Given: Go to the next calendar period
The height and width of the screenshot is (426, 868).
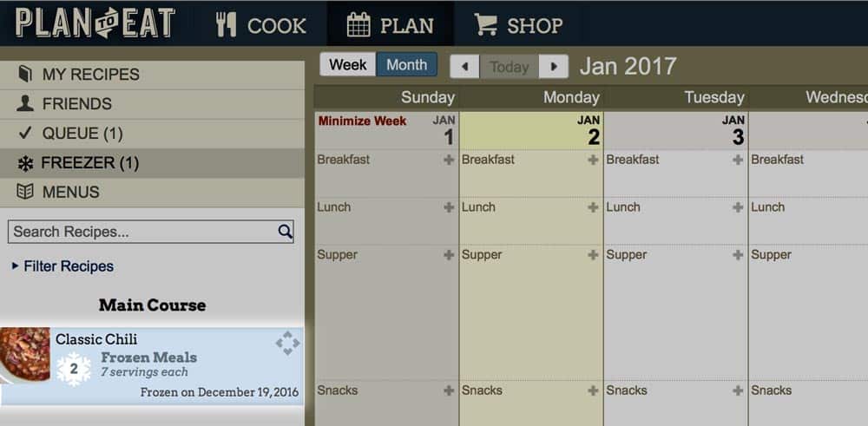Looking at the screenshot, I should 554,67.
